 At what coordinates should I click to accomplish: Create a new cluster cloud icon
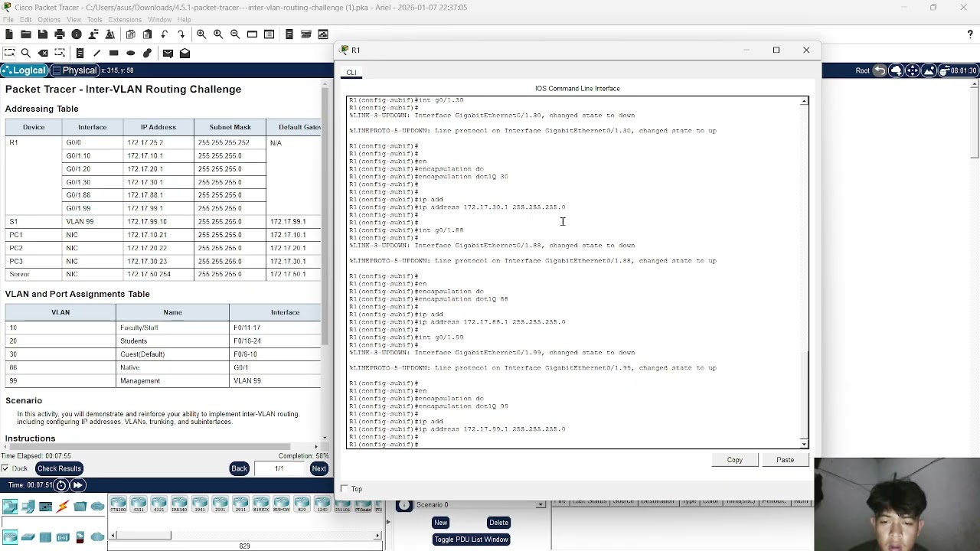(897, 70)
